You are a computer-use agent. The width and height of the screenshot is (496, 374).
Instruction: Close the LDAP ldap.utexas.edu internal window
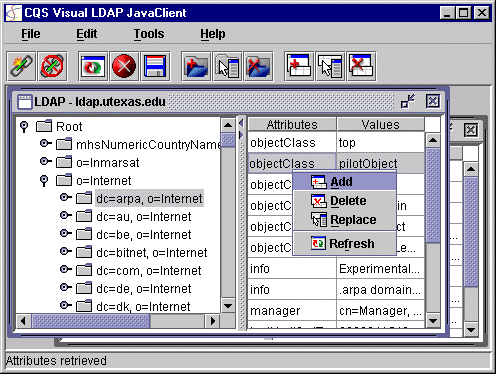[433, 101]
